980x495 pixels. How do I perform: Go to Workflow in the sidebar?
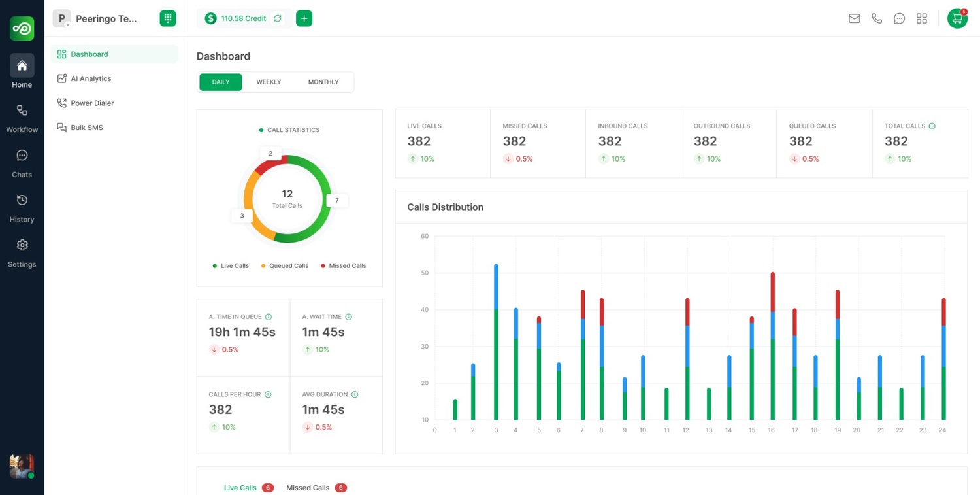tap(22, 118)
